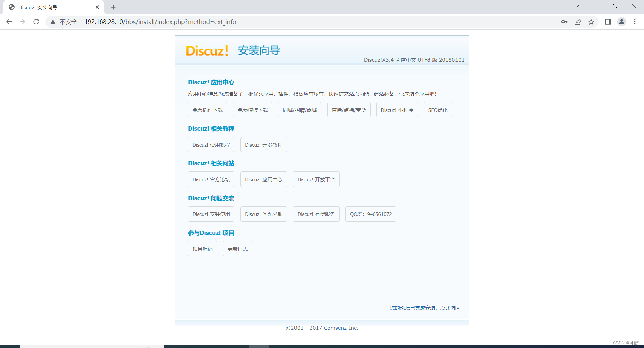Click the address bar URL

160,22
